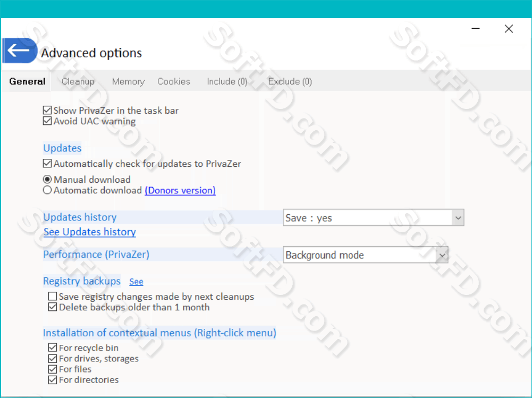Click the Updates section heading
Screen dimensions: 532x398
tap(62, 148)
